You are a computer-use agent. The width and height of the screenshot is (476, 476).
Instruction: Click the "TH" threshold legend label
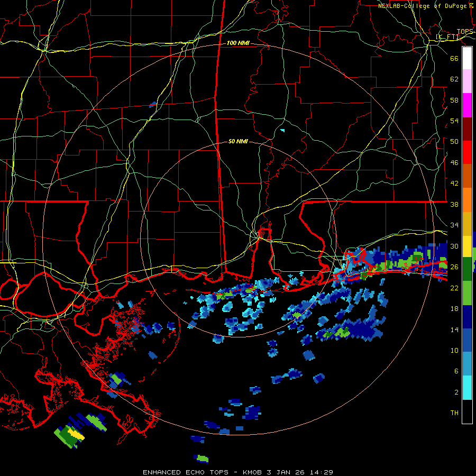tap(454, 413)
